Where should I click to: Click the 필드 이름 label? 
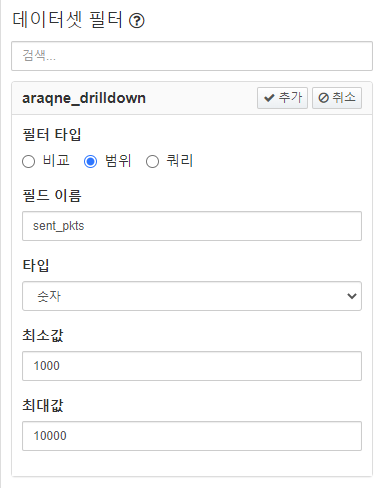click(52, 195)
